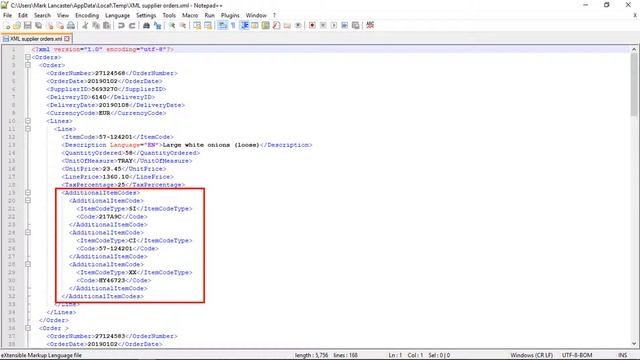Click Run Macro Multiple Times icon
The width and height of the screenshot is (640, 360).
tap(344, 25)
